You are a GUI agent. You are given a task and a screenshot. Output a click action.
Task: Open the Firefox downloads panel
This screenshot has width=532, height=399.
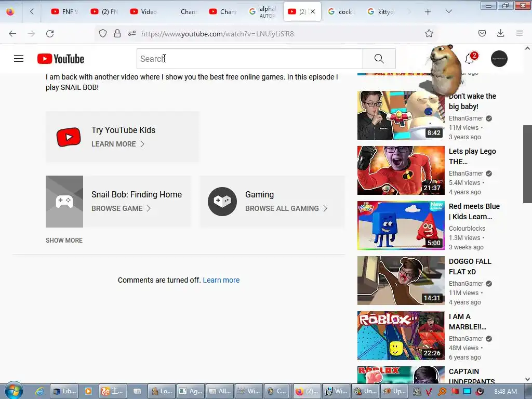[x=500, y=33]
